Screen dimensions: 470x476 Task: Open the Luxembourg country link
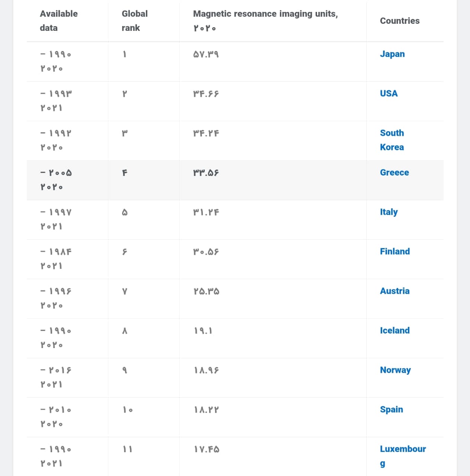point(403,456)
